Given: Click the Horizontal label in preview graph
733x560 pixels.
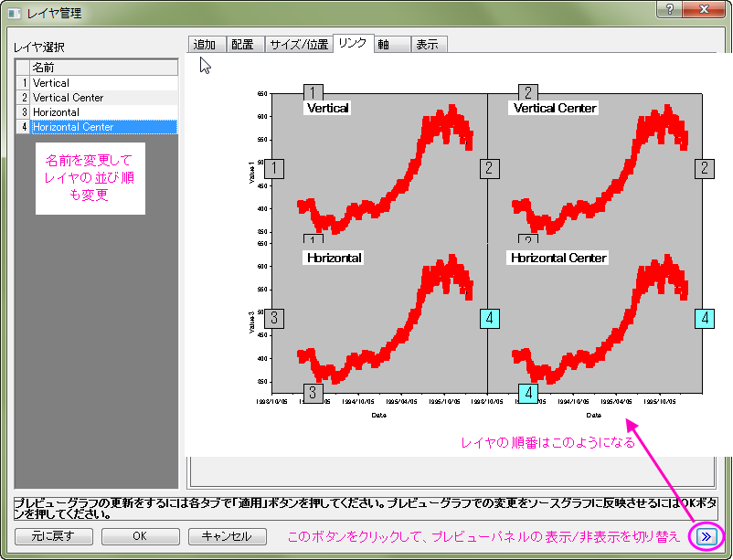Looking at the screenshot, I should (x=334, y=258).
